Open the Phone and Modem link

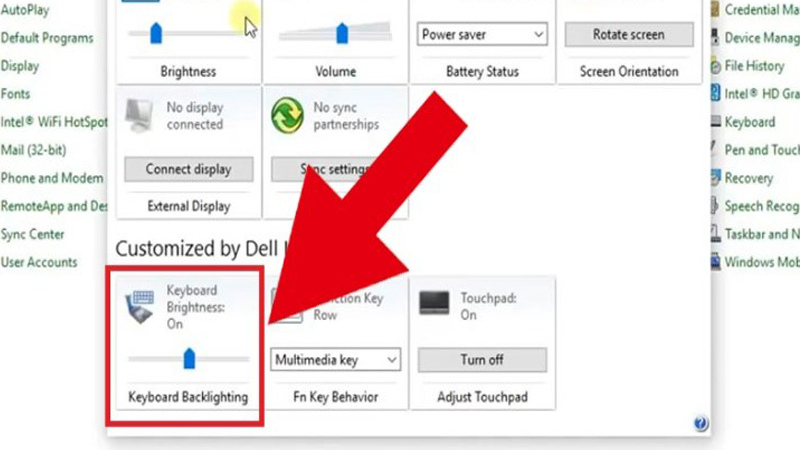pos(52,178)
